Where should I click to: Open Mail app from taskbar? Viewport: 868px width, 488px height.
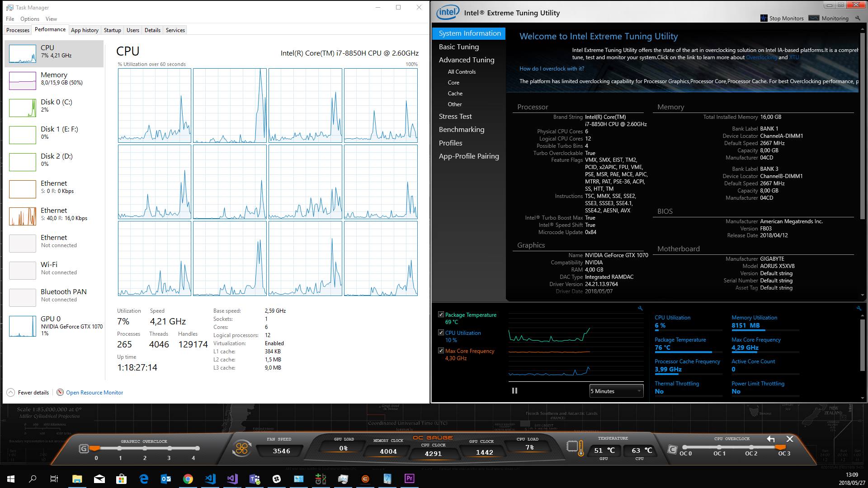99,479
